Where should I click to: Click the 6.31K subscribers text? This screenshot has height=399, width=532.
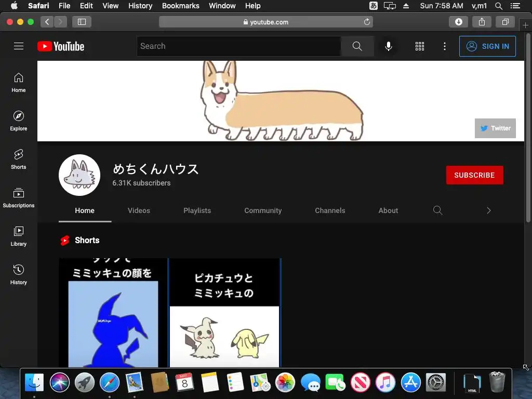141,183
